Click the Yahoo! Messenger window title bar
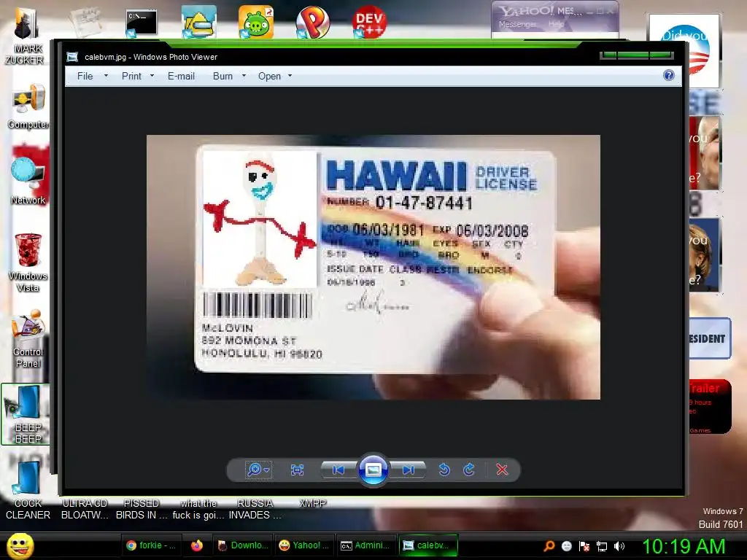The image size is (747, 560). point(555,11)
